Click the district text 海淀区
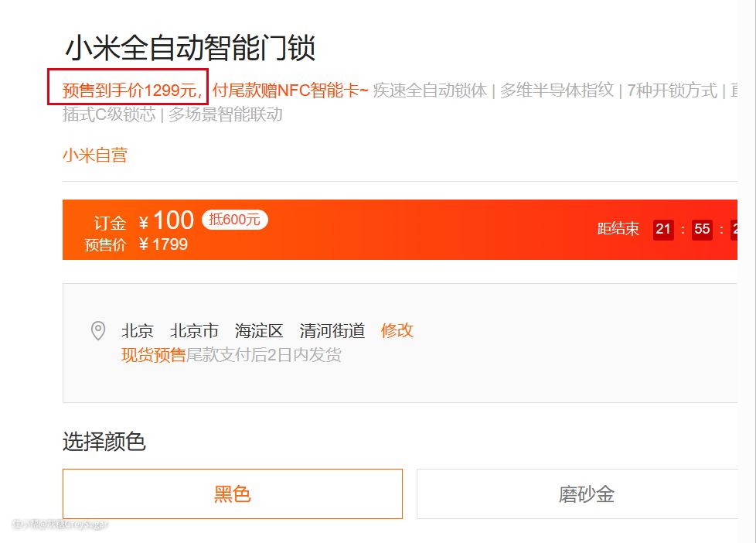756x543 pixels. (259, 330)
